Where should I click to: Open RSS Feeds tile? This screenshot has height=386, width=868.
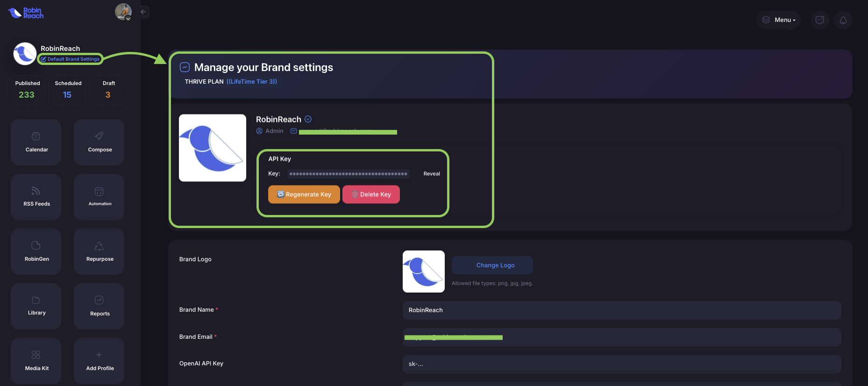36,197
